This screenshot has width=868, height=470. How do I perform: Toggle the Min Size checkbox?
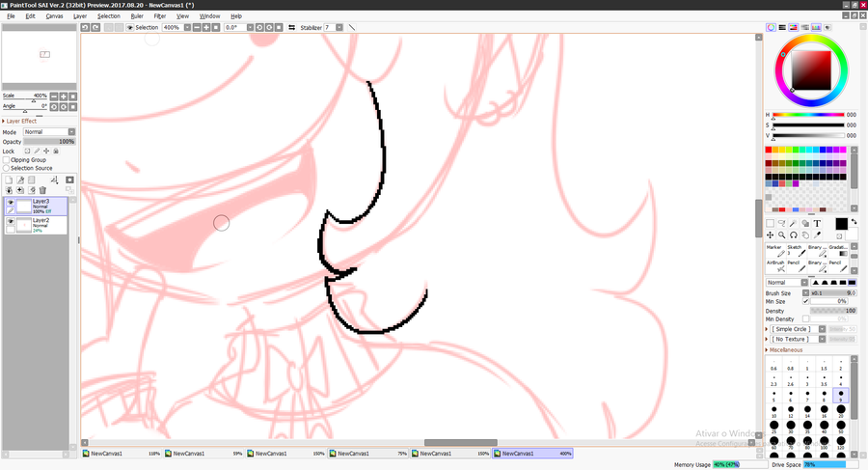click(x=805, y=301)
